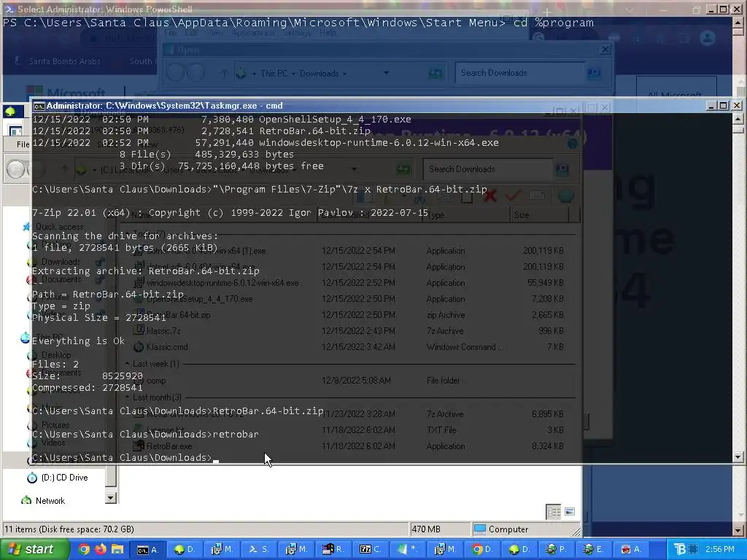Click the 'Compressed: 2728541' line in cmd

click(x=88, y=388)
